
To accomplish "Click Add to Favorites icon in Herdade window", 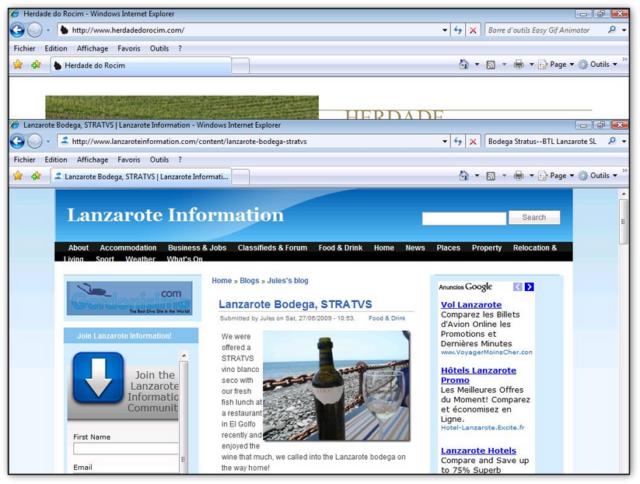I will [x=36, y=64].
